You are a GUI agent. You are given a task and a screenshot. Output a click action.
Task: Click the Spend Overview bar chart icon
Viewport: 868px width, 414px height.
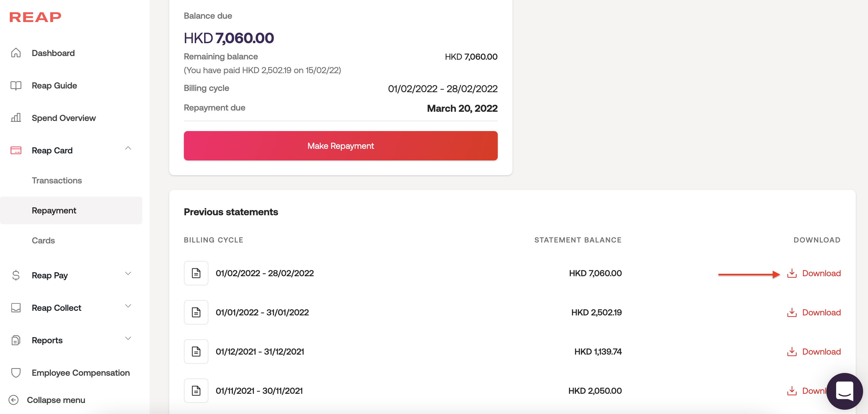pos(16,118)
